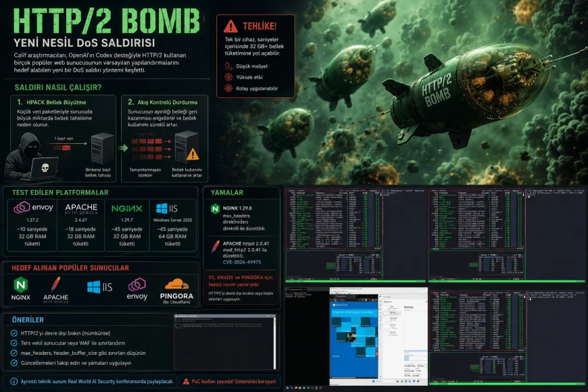Click the Memory heading in the Task Manager screenshot
Viewport: 588px width, 392px height.
point(408,308)
